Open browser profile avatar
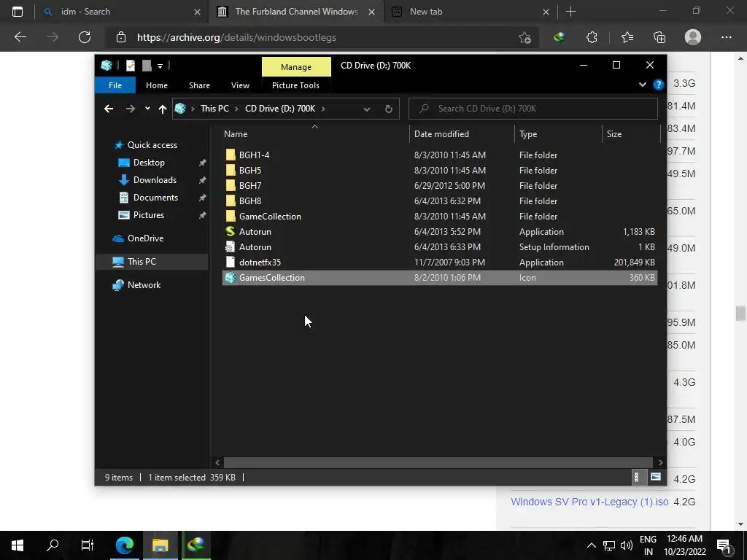The image size is (747, 560). coord(693,37)
